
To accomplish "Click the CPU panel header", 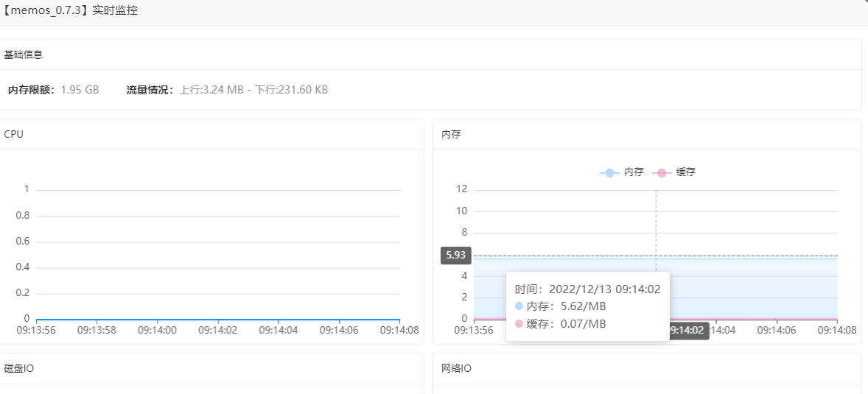I will click(14, 134).
